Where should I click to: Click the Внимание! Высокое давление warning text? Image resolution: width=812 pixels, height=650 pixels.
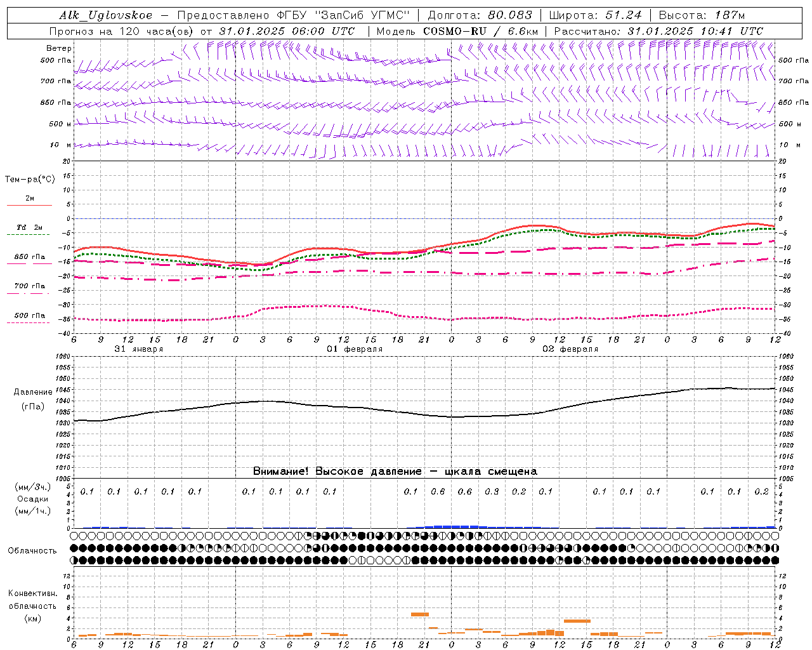(395, 472)
